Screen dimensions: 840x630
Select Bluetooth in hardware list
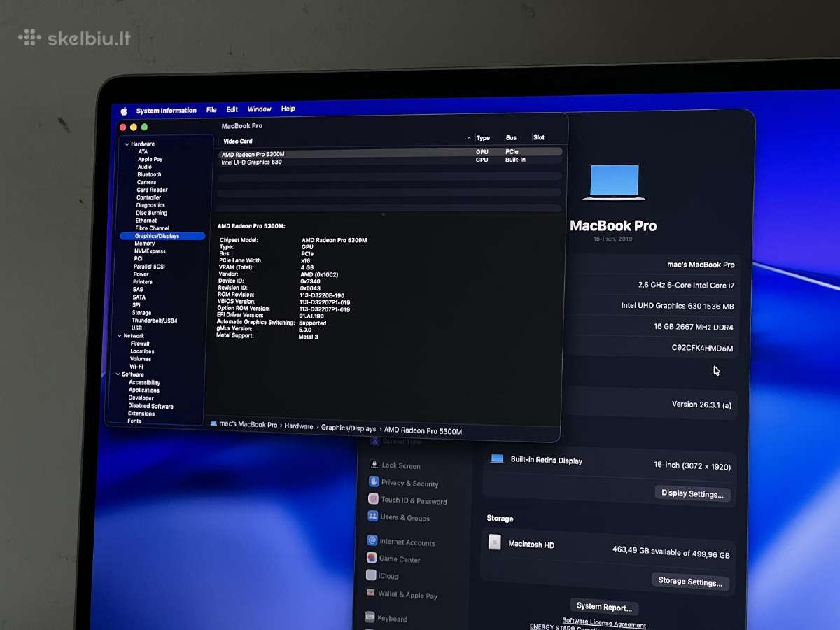pyautogui.click(x=149, y=174)
